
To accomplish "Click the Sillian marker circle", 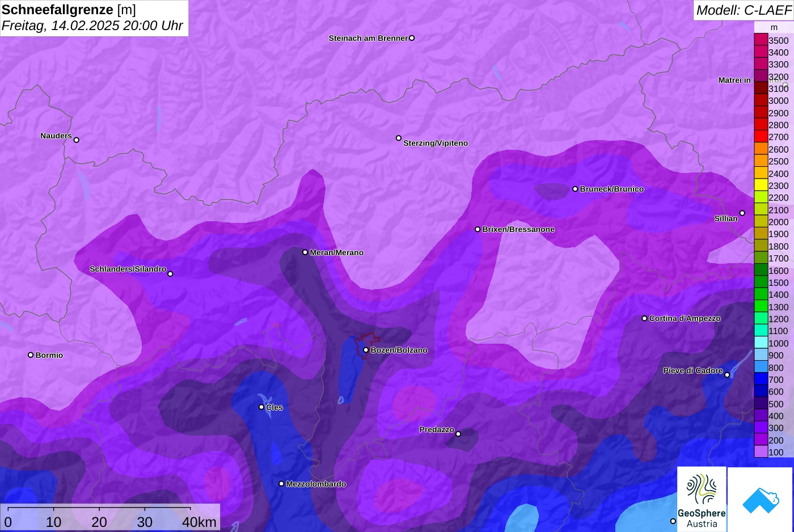I will tap(742, 213).
